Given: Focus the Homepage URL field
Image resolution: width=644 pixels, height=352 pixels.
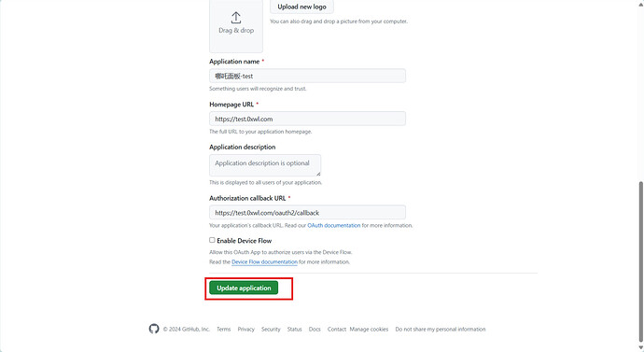Looking at the screenshot, I should click(308, 119).
